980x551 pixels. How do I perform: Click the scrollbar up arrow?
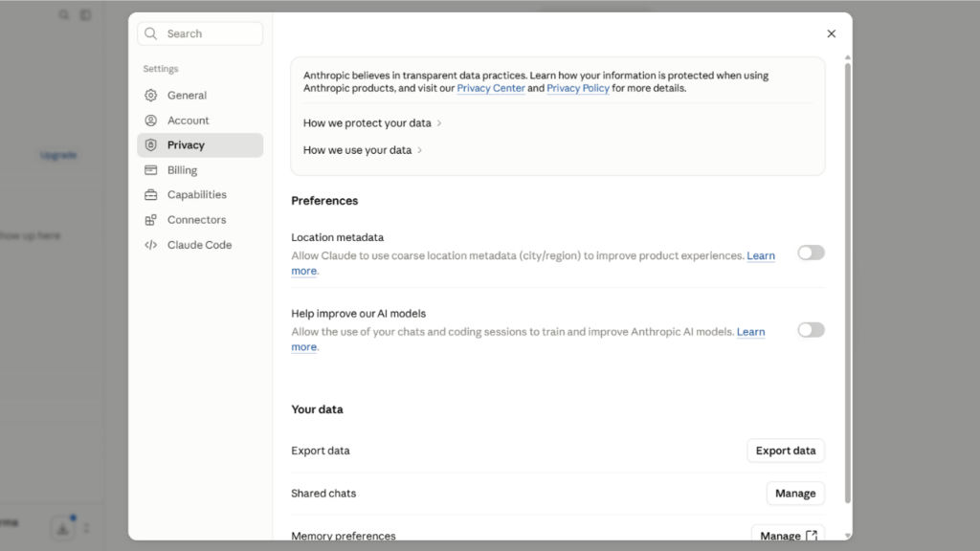848,57
